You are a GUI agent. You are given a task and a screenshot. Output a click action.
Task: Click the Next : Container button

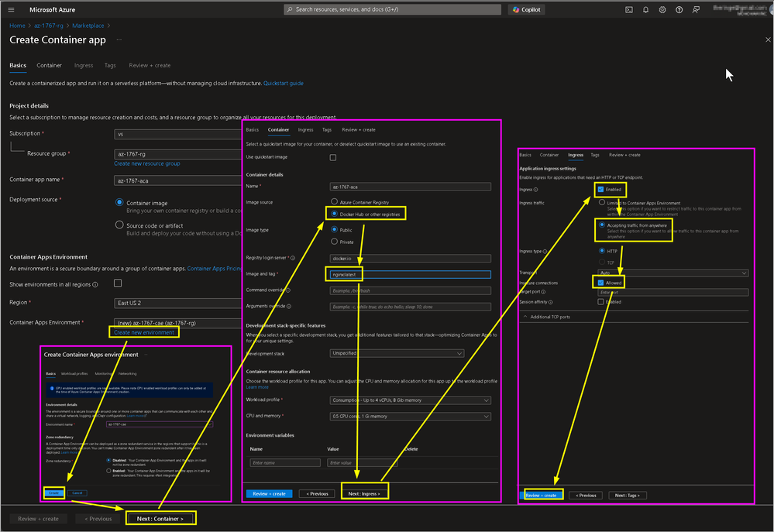point(160,518)
